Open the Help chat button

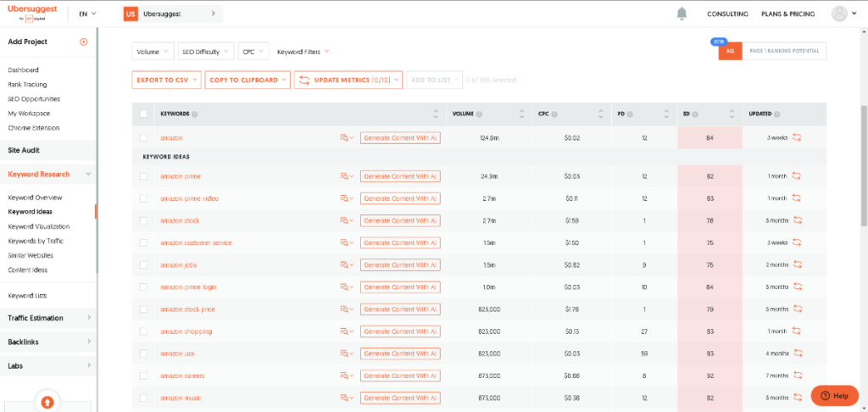click(835, 395)
